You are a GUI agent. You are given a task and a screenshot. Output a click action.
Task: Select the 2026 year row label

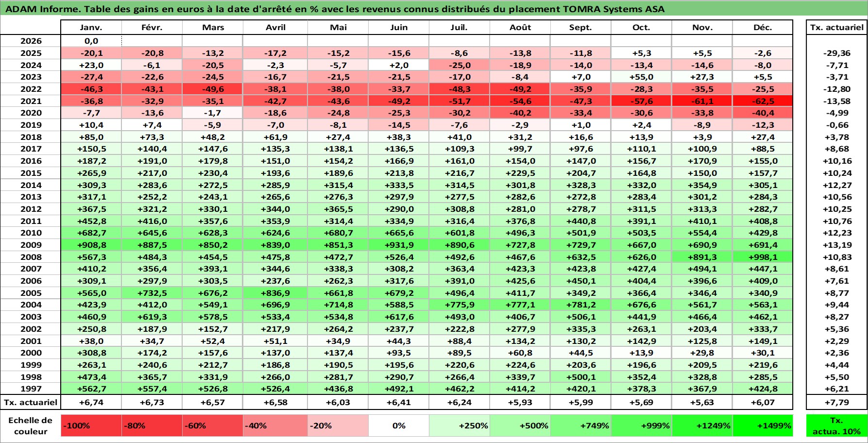point(31,41)
